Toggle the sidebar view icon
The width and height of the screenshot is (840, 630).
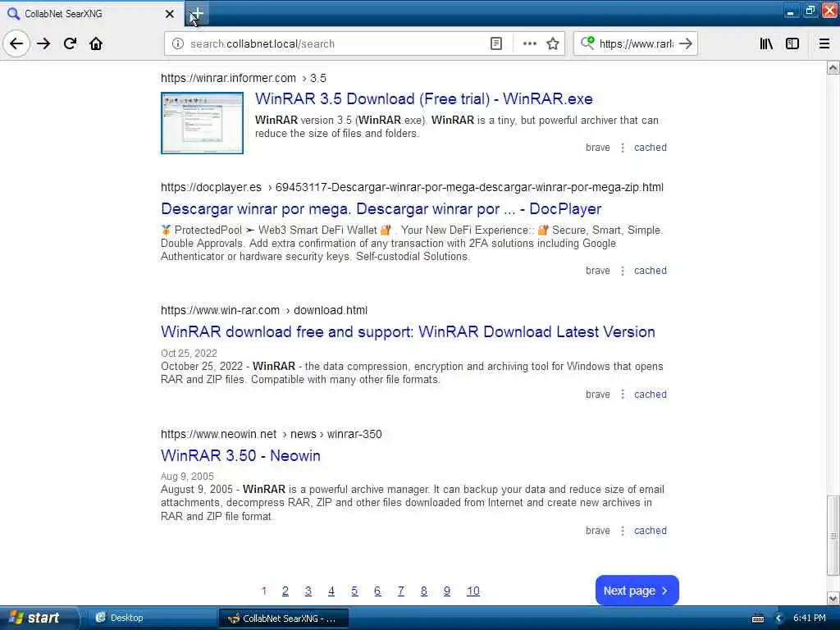(792, 44)
